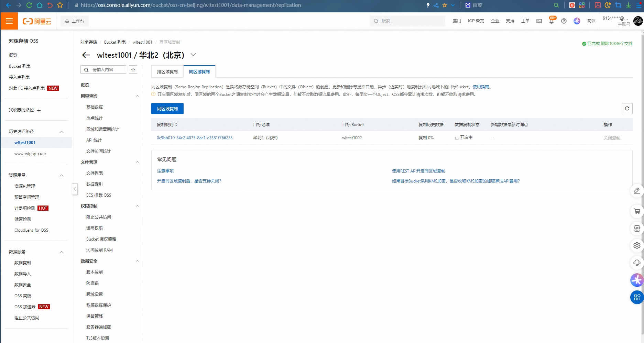Switch to the 跨区域复制 tab
This screenshot has height=343, width=644.
pos(167,71)
